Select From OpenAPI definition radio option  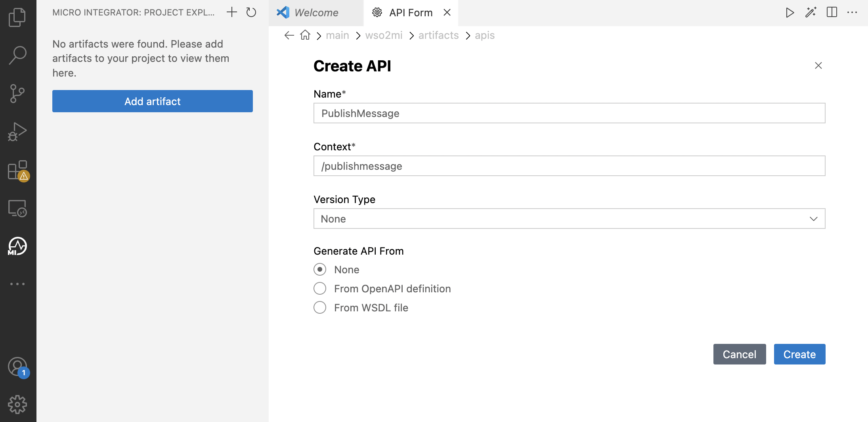point(320,288)
